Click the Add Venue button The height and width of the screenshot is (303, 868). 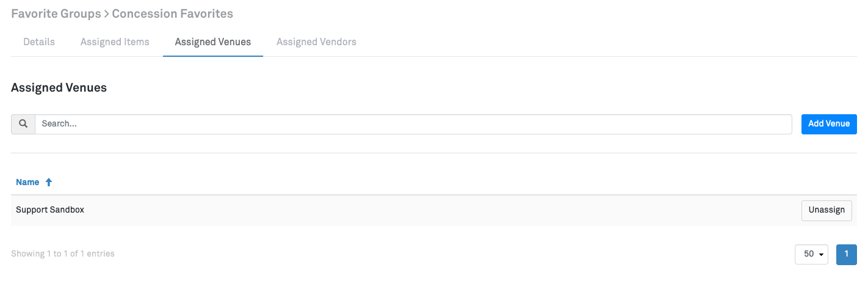(828, 124)
